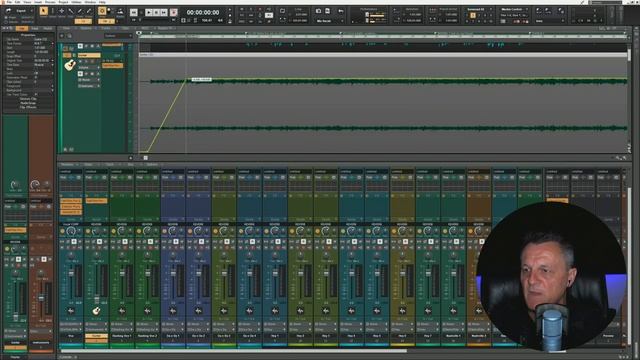This screenshot has height=360, width=640.
Task: Click the first orange FX in Vox FX bin
Action: [71, 201]
